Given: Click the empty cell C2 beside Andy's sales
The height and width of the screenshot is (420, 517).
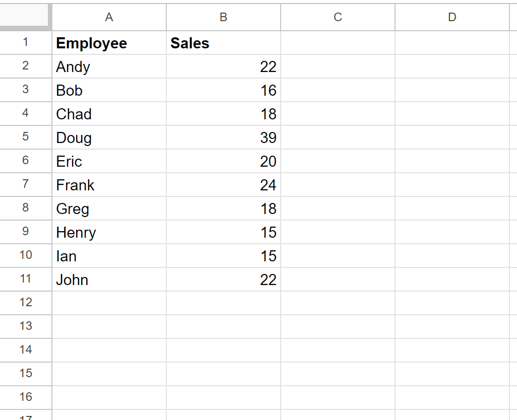Looking at the screenshot, I should click(x=337, y=66).
